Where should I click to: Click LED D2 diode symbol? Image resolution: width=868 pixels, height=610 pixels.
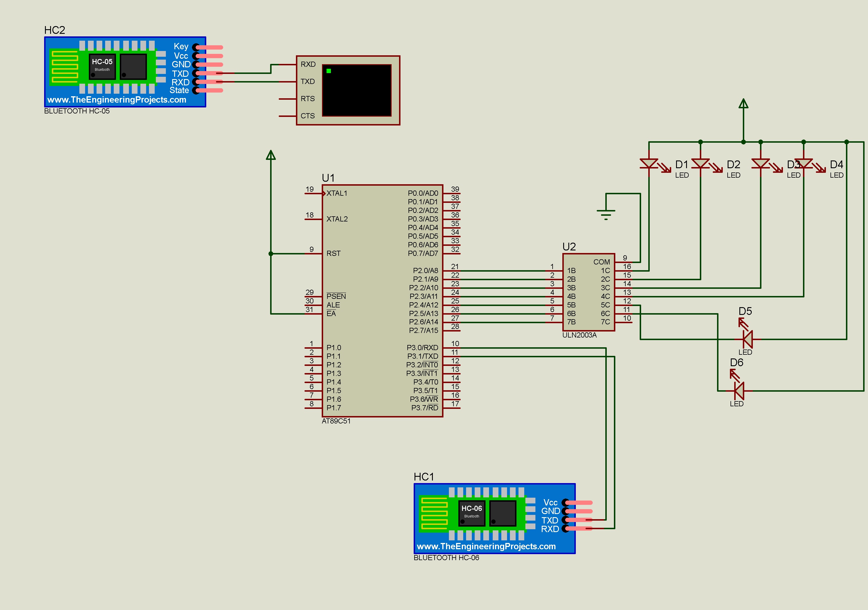(x=700, y=164)
